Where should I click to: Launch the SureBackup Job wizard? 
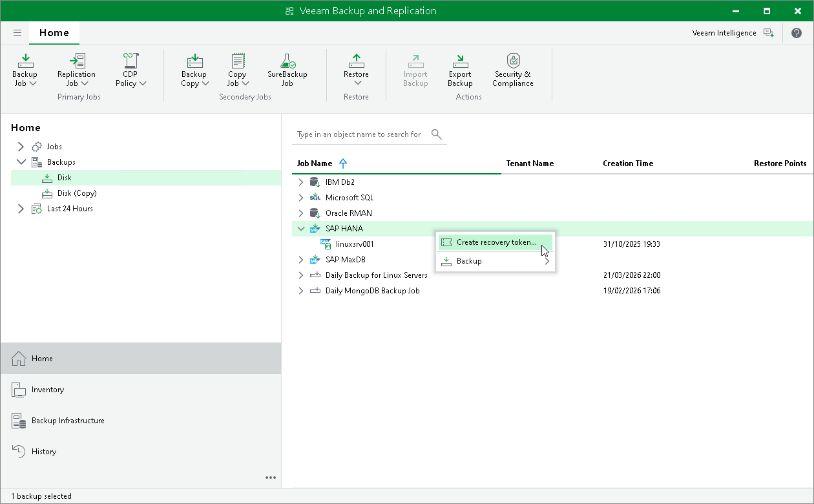[287, 70]
